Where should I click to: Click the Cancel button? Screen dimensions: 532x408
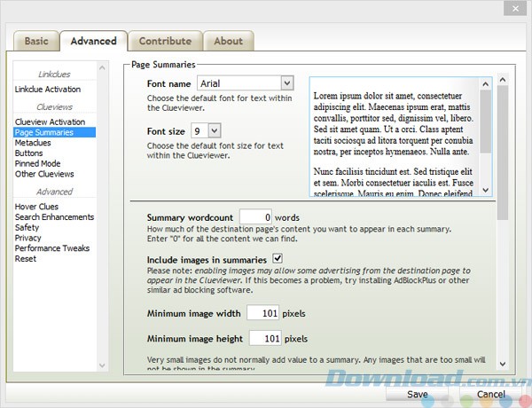pyautogui.click(x=491, y=394)
